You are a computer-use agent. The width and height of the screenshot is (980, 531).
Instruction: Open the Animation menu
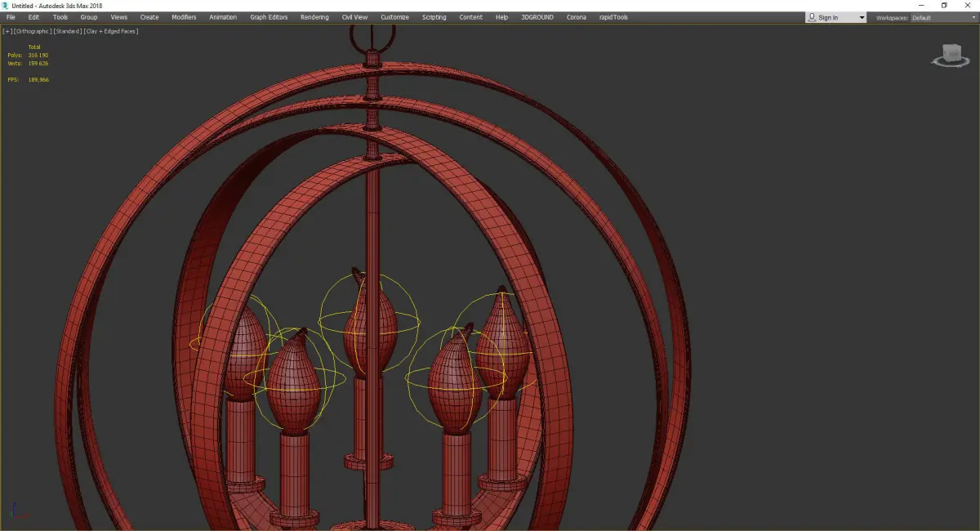pyautogui.click(x=223, y=17)
